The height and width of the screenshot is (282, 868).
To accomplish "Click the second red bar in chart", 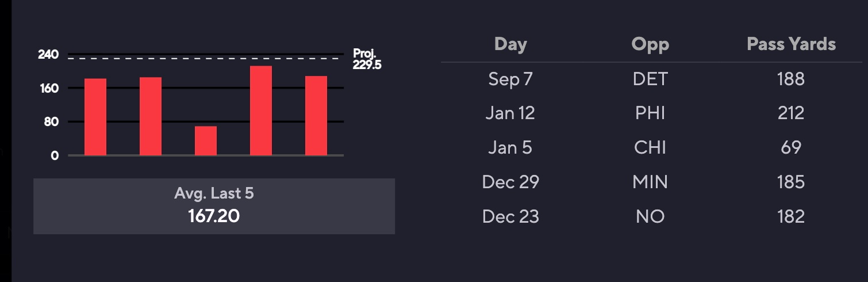I will [151, 116].
